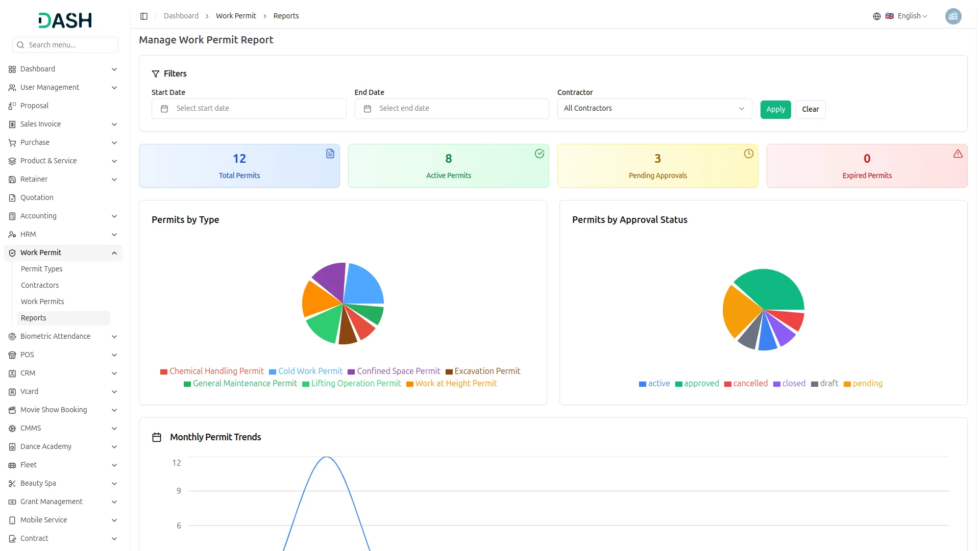Open the All Contractors dropdown
The width and height of the screenshot is (980, 551).
[x=654, y=109]
